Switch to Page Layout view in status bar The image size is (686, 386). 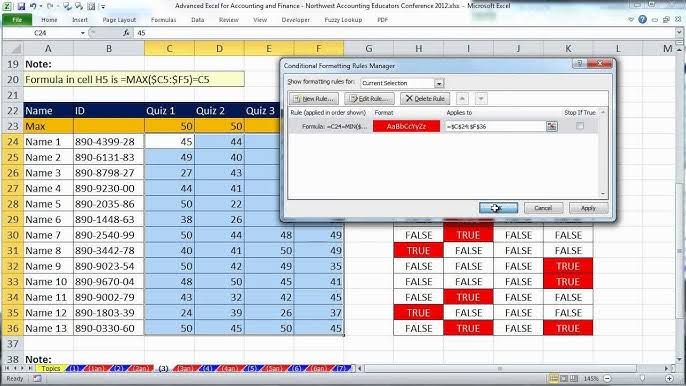click(x=564, y=378)
